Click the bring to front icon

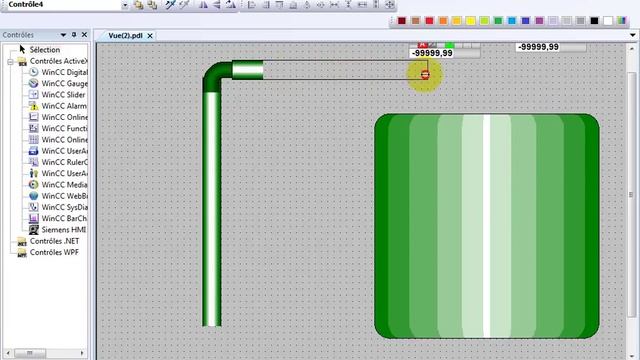point(139,5)
